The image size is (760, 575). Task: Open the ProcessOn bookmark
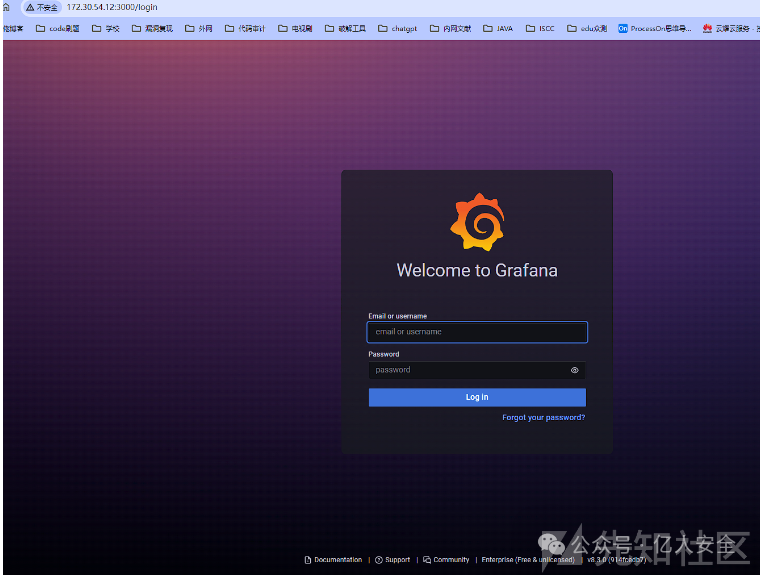click(655, 29)
